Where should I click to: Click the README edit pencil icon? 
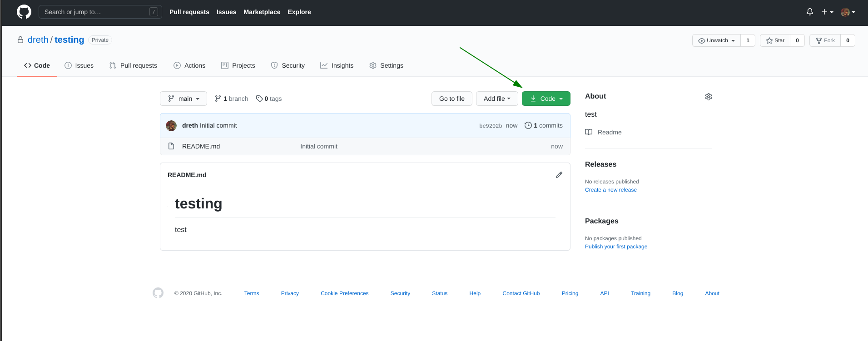[559, 175]
